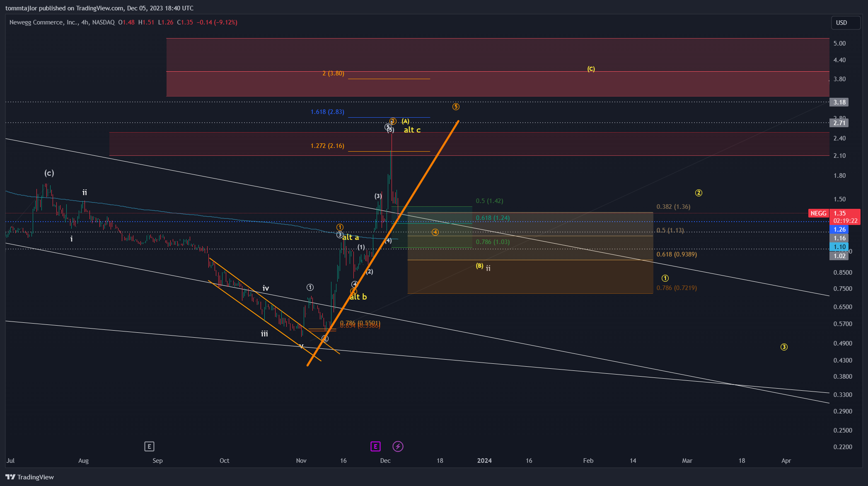Click the yellow (B) wave label
The image size is (868, 486).
479,266
